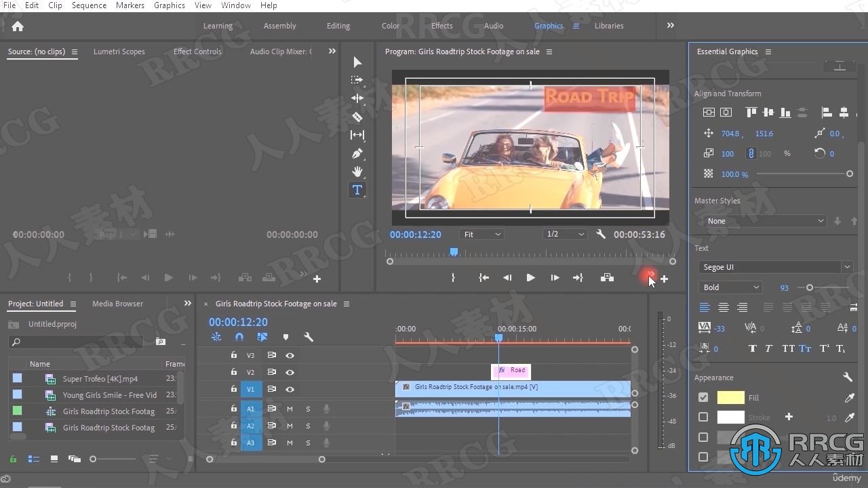The image size is (868, 488).
Task: Switch project panel to list view
Action: pyautogui.click(x=33, y=459)
